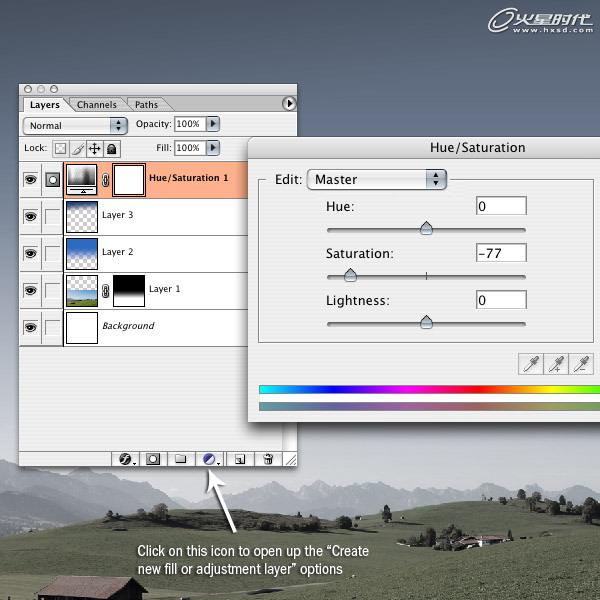Image resolution: width=600 pixels, height=600 pixels.
Task: Click the Create new layer icon
Action: [x=240, y=459]
